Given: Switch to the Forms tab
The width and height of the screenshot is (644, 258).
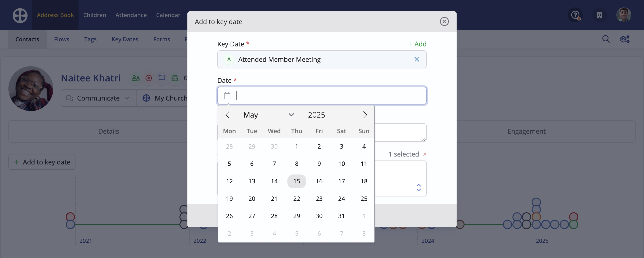Looking at the screenshot, I should pyautogui.click(x=161, y=39).
